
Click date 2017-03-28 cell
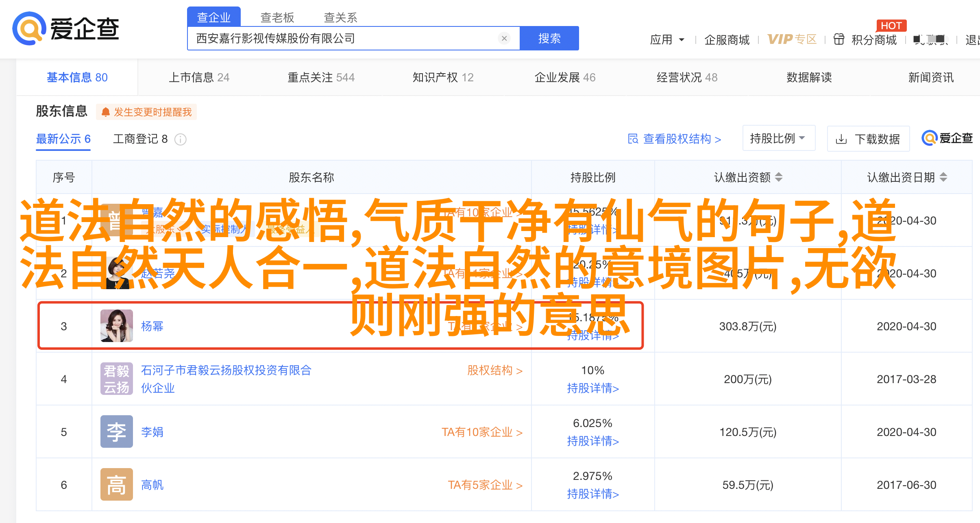coord(906,379)
